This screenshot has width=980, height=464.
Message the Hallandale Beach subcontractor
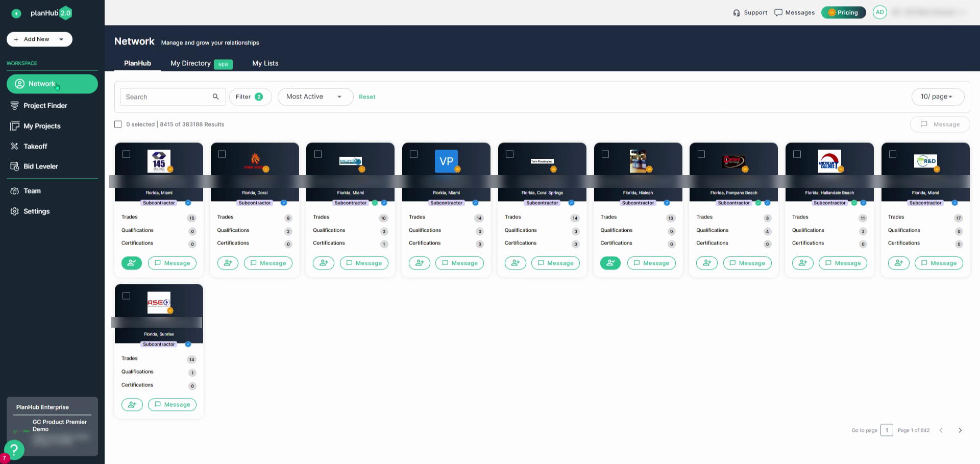coord(843,263)
